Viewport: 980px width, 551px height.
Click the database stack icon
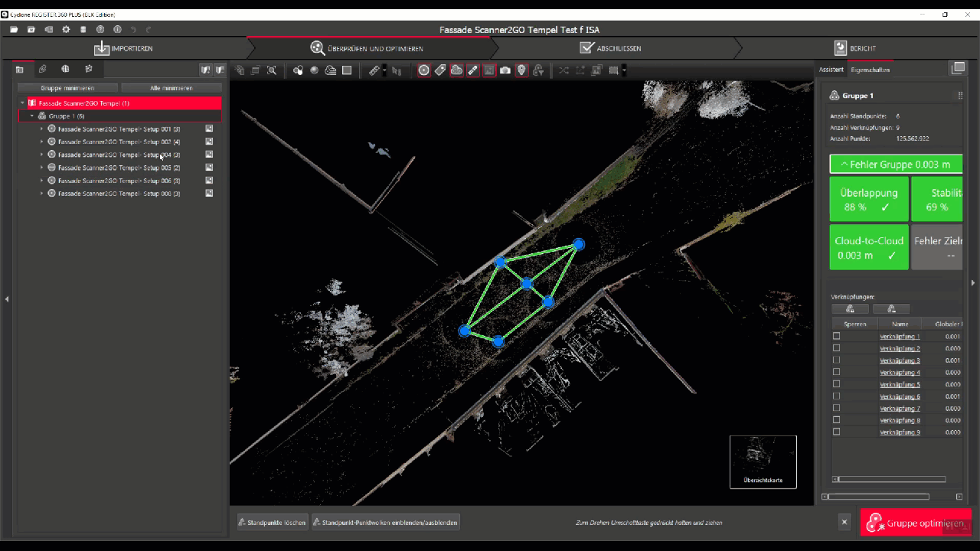(x=83, y=30)
